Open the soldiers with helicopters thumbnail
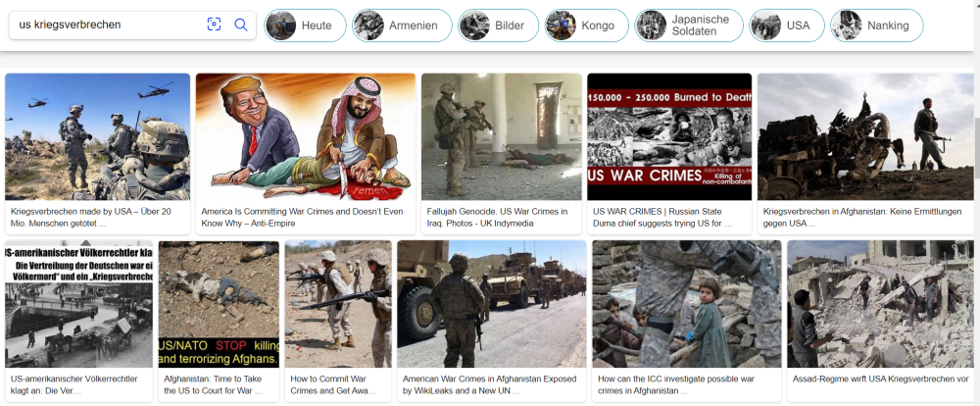 (x=97, y=137)
